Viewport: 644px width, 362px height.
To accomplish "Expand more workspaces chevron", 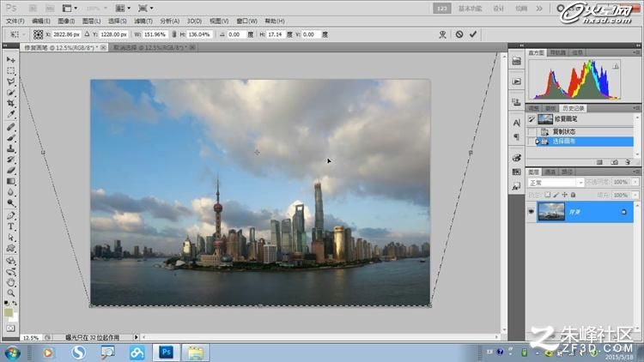I will 539,9.
